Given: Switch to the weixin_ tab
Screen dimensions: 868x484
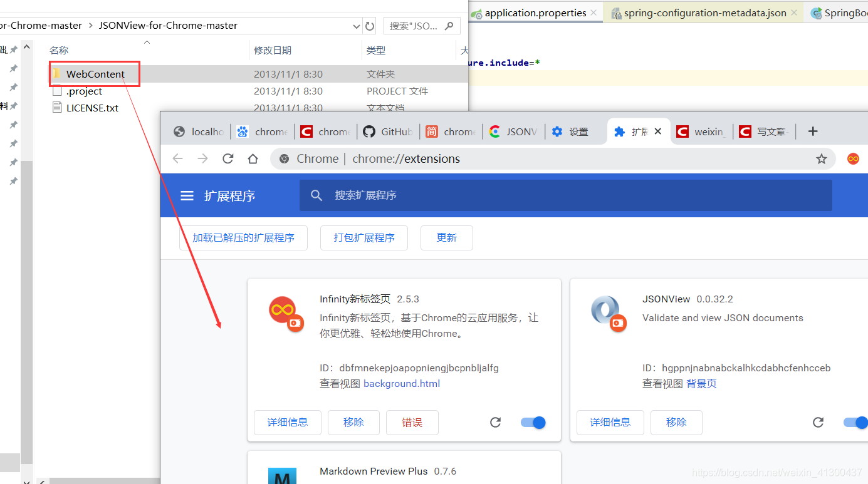Looking at the screenshot, I should 702,131.
